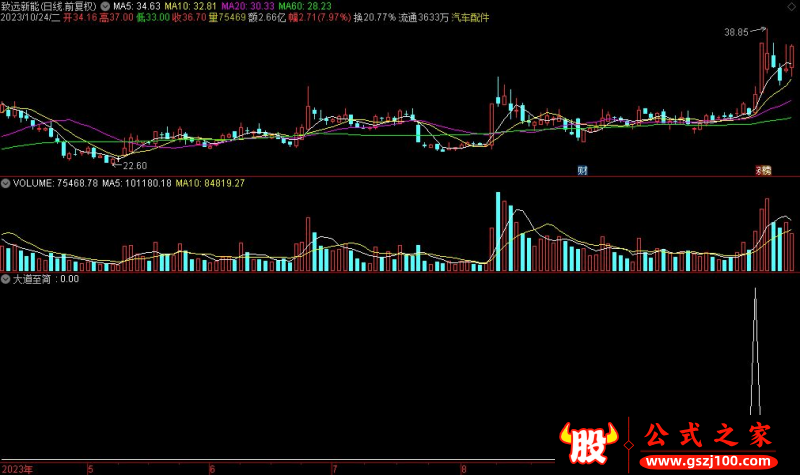Click the 大道至简 : 0.00 indicator label
The width and height of the screenshot is (800, 475).
tap(46, 279)
